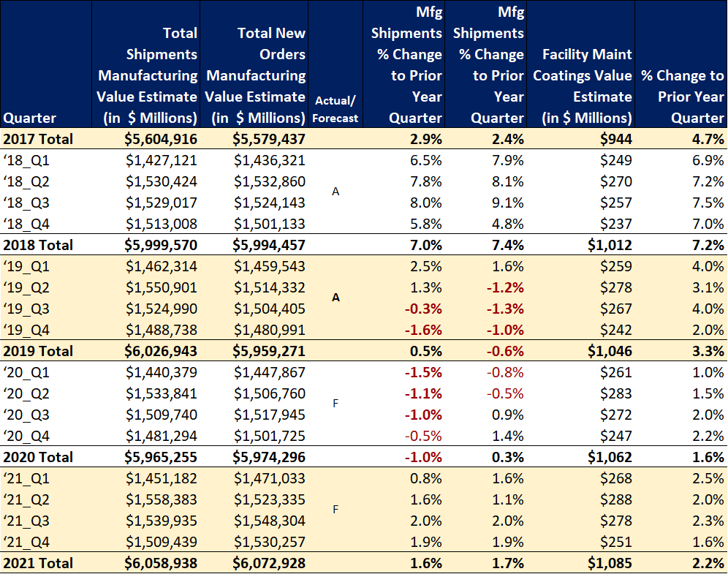Click the 2020 Total row label
728x574 pixels.
38,457
